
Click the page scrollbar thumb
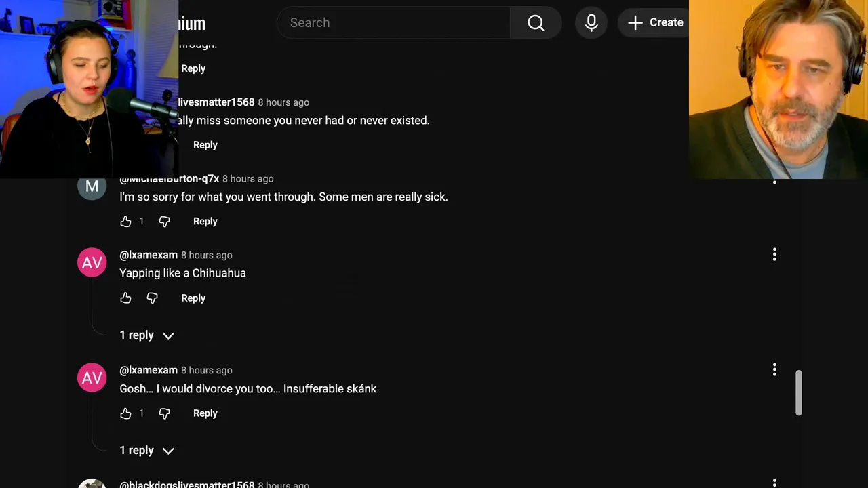(x=799, y=392)
